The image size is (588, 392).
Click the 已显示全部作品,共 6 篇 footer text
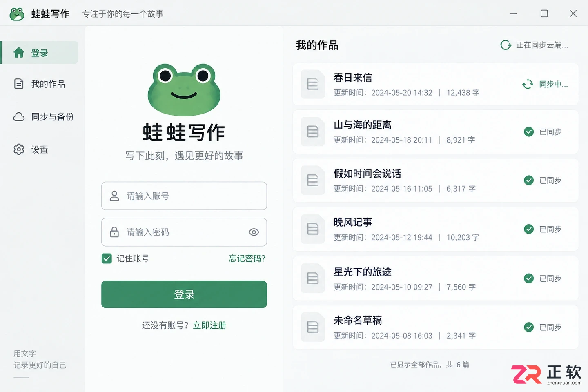tap(430, 365)
